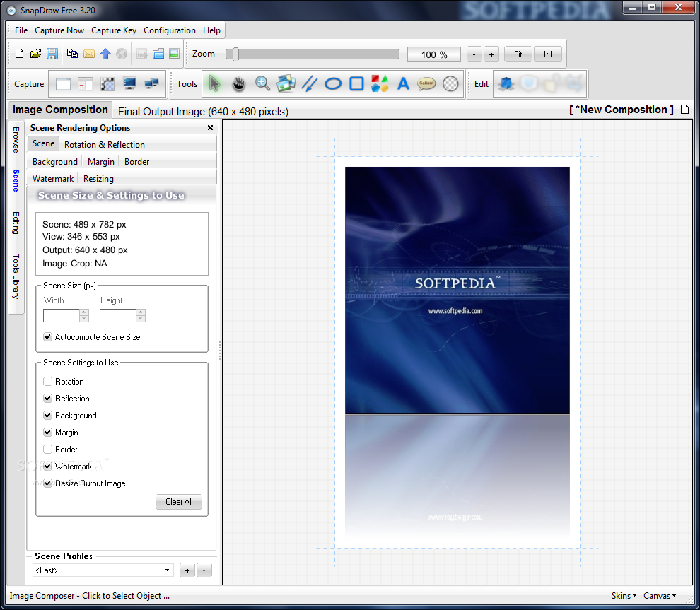This screenshot has height=610, width=700.
Task: Open the Tools Library side tab
Action: (16, 276)
